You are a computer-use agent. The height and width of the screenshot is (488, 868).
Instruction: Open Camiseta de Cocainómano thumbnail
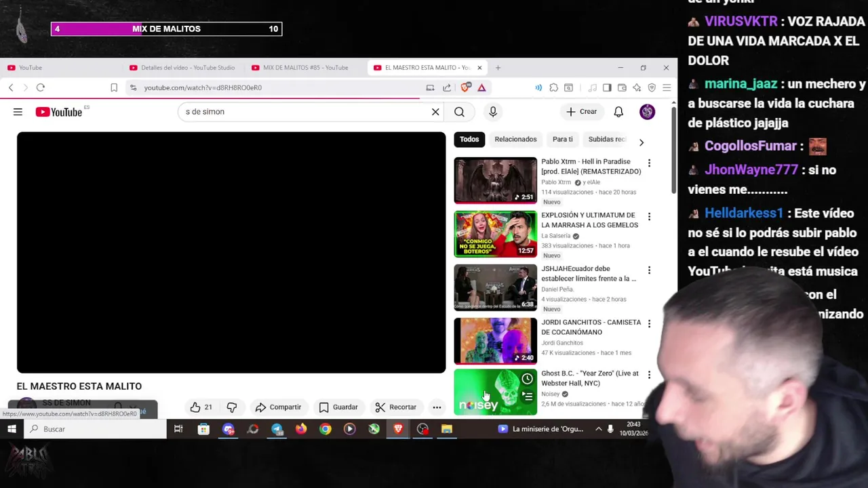[x=495, y=341]
